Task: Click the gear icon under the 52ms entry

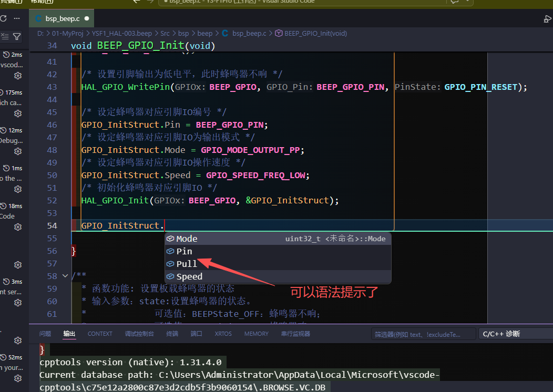Action: point(17,378)
